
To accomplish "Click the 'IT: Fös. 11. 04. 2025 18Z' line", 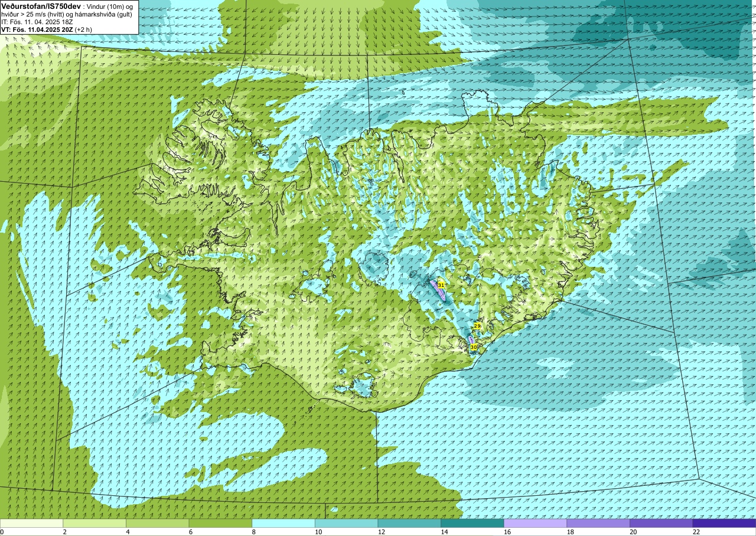I will (x=37, y=22).
